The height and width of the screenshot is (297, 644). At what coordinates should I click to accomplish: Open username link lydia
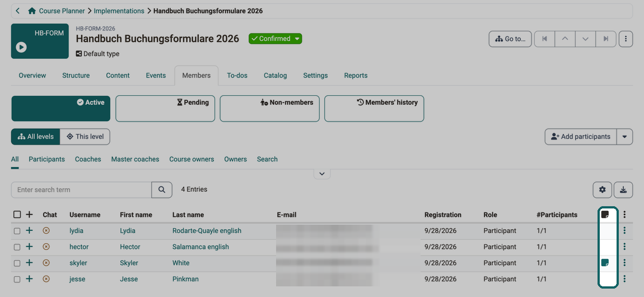[76, 231]
